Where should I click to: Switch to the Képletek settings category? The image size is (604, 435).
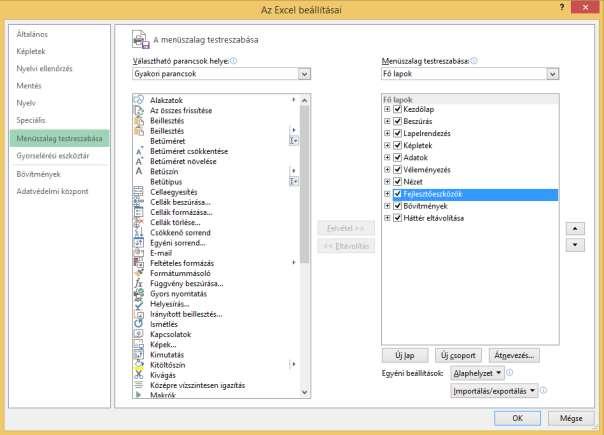coord(31,51)
